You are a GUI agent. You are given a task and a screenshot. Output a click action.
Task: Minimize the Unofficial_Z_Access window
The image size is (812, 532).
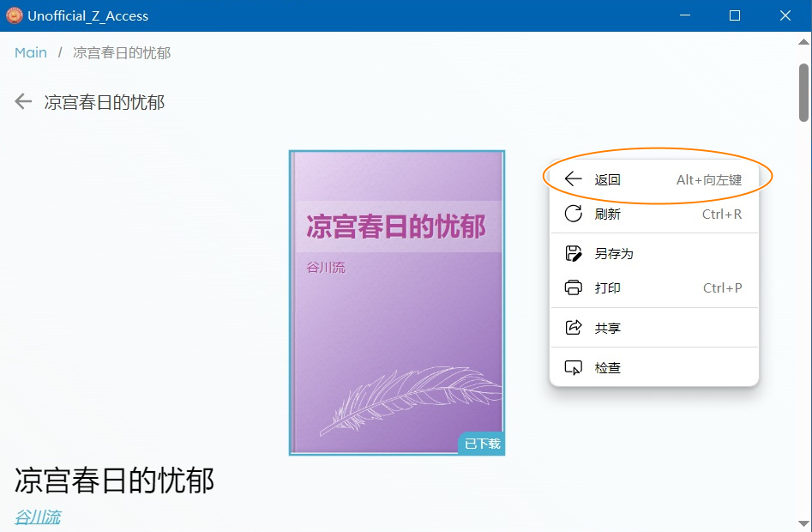(x=684, y=15)
